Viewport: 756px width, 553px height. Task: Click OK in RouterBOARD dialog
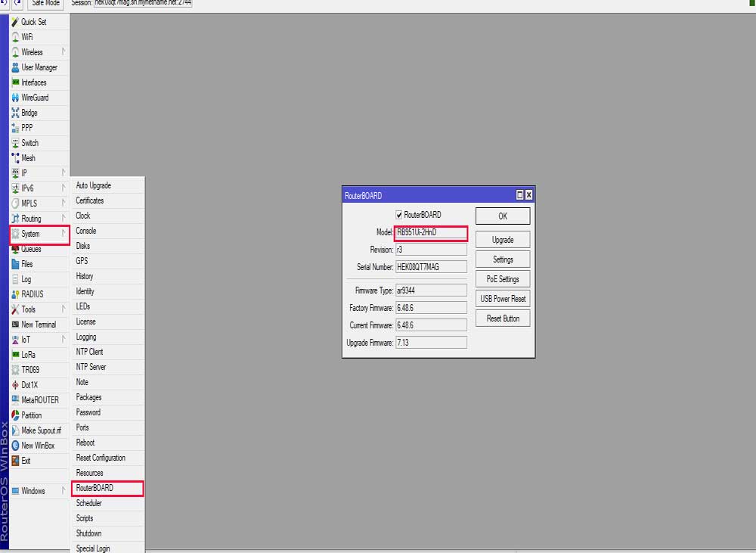503,216
